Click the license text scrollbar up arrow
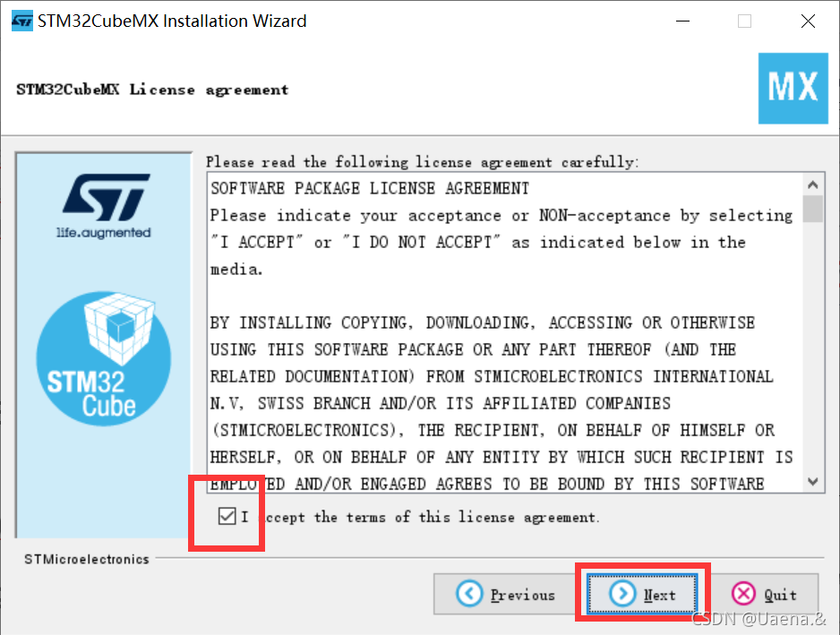The width and height of the screenshot is (840, 635). pyautogui.click(x=812, y=184)
